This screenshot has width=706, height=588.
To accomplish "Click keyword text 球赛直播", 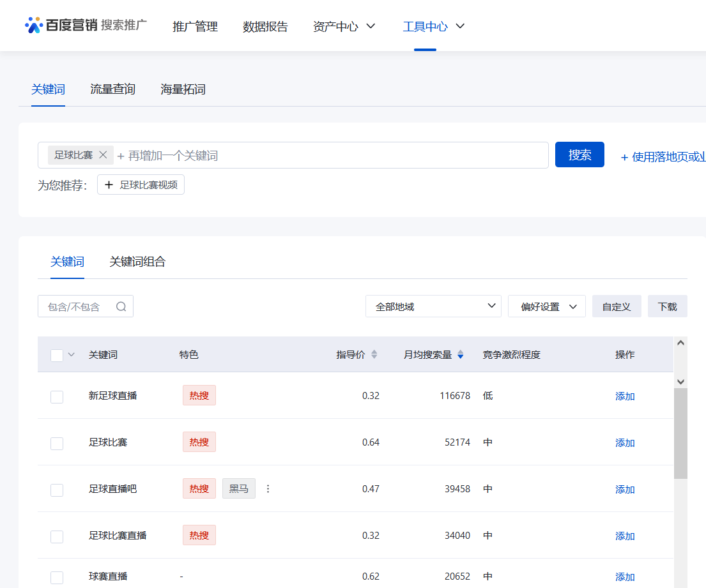I will [108, 576].
